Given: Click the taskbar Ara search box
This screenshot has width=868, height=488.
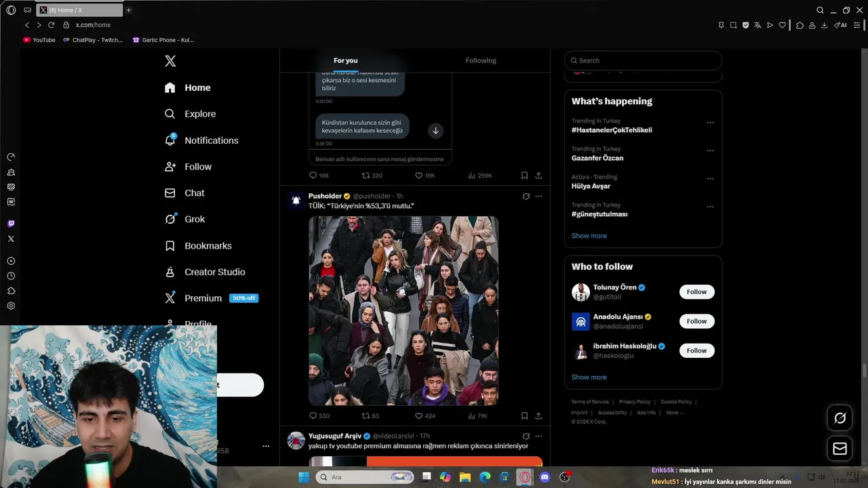Looking at the screenshot, I should pos(365,477).
